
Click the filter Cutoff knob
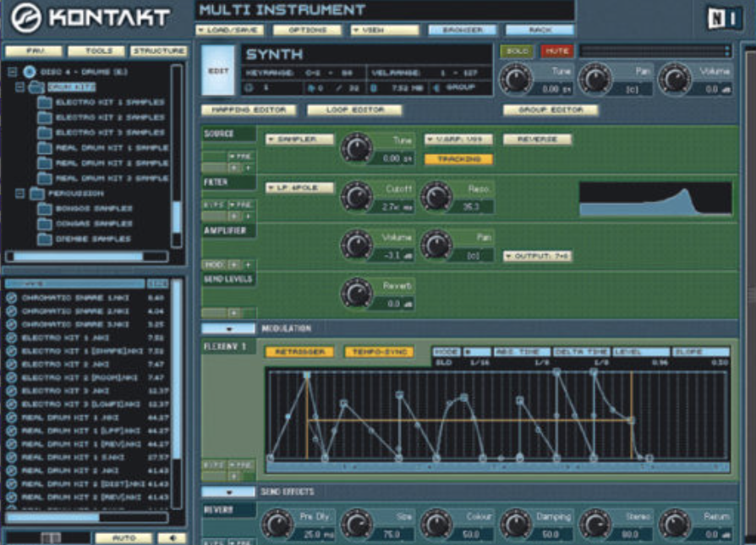pos(357,196)
